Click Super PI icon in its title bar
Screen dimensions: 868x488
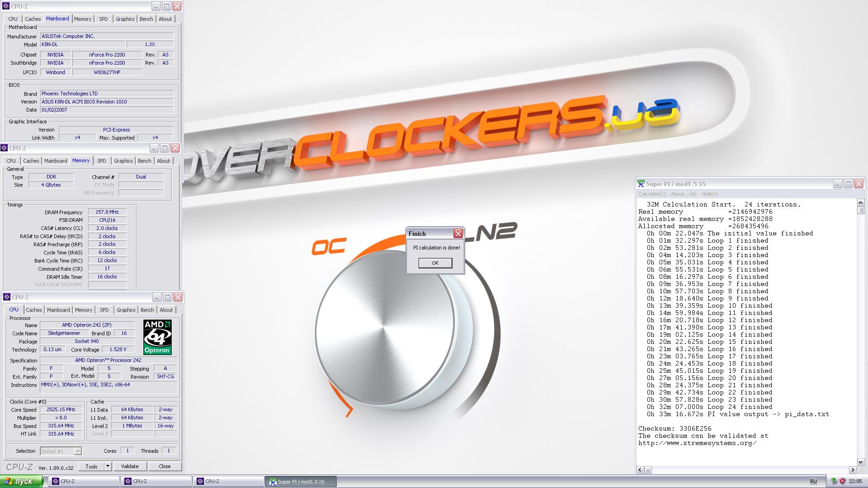pyautogui.click(x=641, y=184)
